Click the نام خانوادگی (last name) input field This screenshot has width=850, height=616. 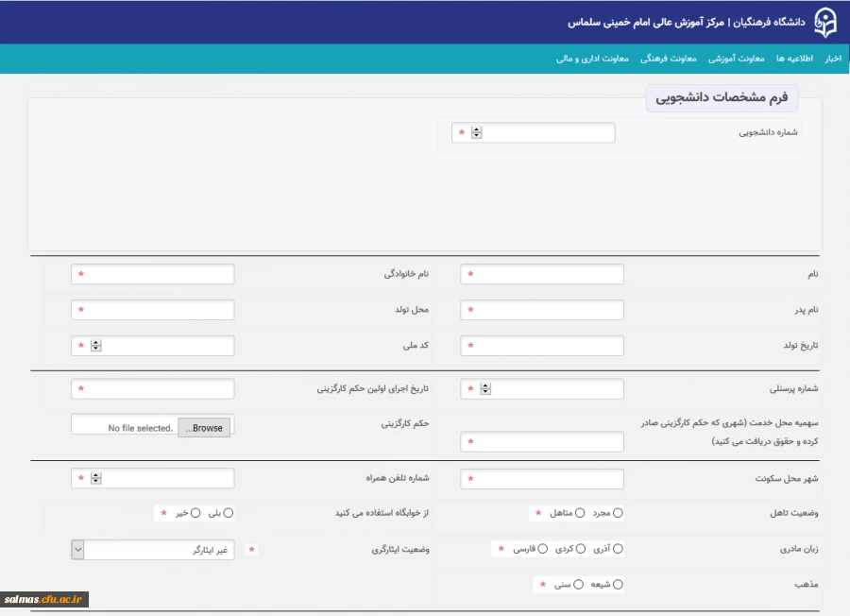(151, 273)
